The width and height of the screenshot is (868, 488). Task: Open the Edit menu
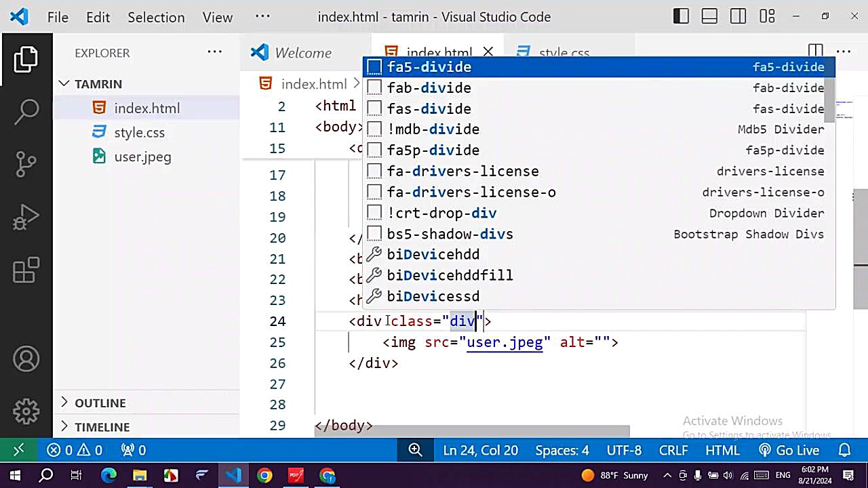point(98,17)
